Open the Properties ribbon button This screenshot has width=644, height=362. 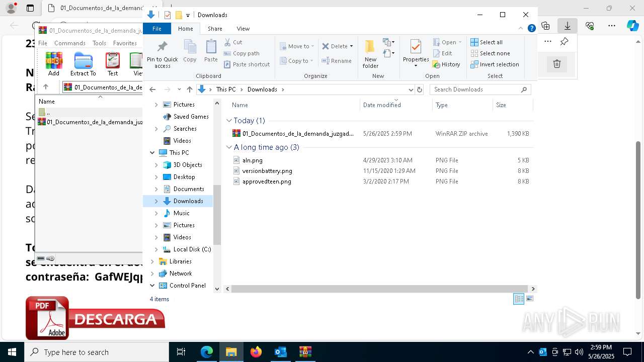pos(416,54)
